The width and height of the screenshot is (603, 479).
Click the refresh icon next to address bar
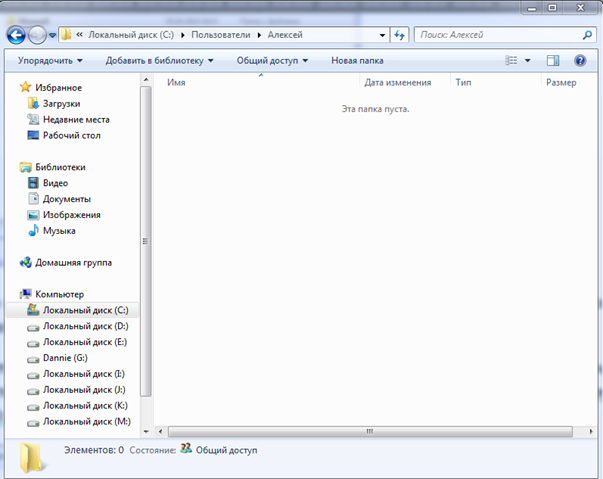pyautogui.click(x=399, y=35)
